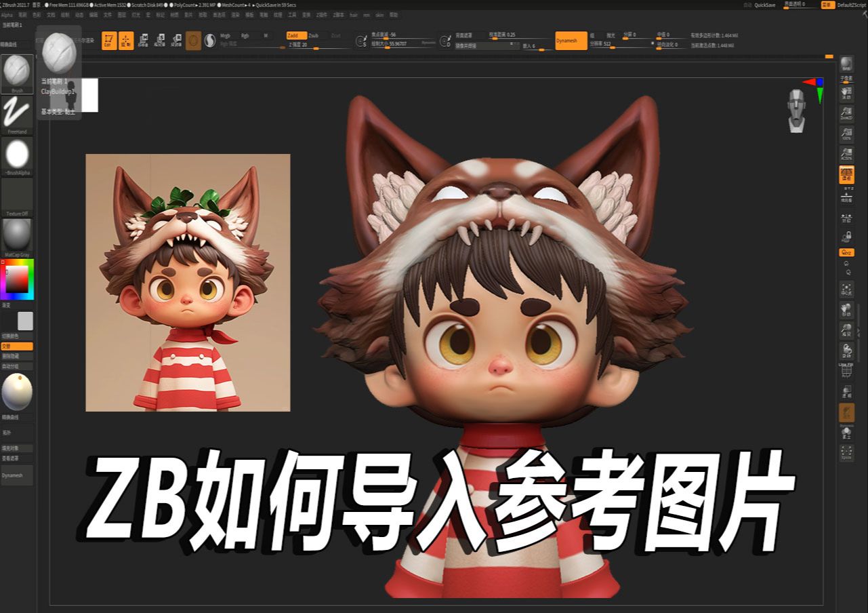
Task: Adjust the focal shift -56 slider
Action: click(404, 35)
